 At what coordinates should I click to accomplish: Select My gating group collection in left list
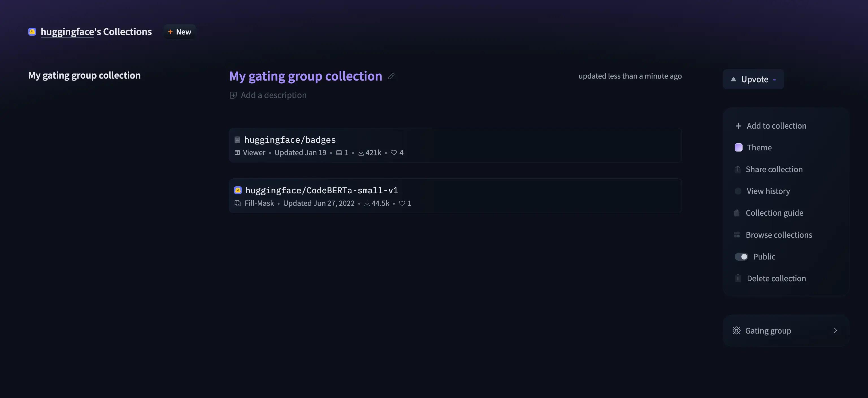tap(84, 75)
